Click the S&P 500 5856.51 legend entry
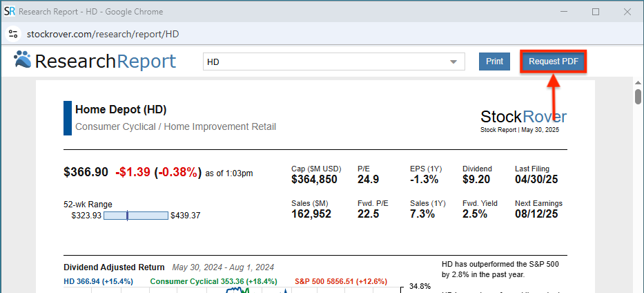The image size is (644, 293). pos(341,281)
